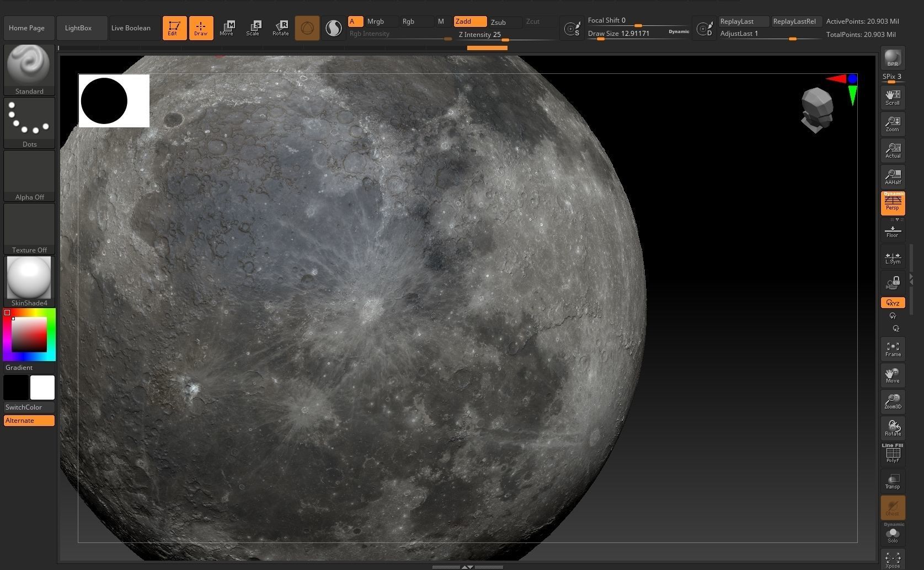Enable Rgb painting mode
The width and height of the screenshot is (924, 570).
(416, 21)
